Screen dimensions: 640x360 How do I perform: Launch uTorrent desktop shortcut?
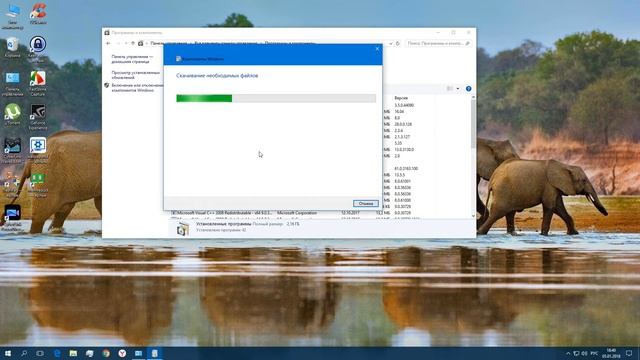[13, 114]
